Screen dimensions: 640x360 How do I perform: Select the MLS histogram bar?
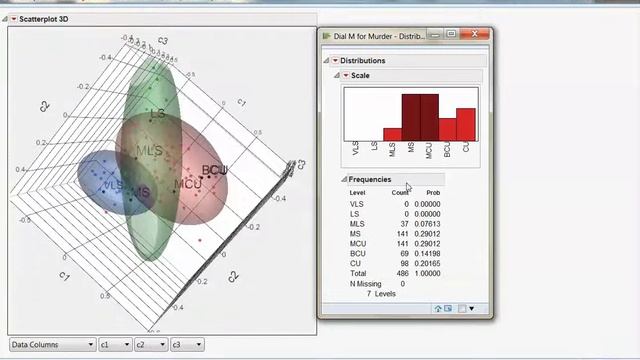tap(392, 134)
